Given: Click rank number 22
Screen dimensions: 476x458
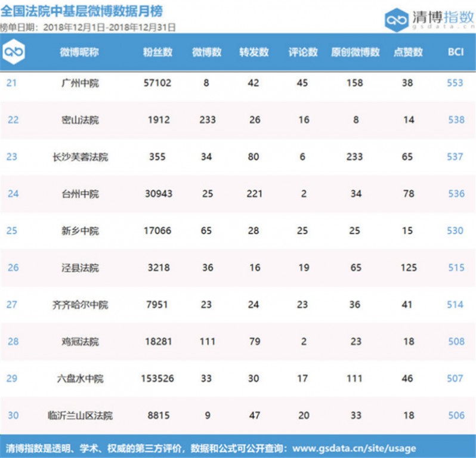Looking at the screenshot, I should [13, 120].
